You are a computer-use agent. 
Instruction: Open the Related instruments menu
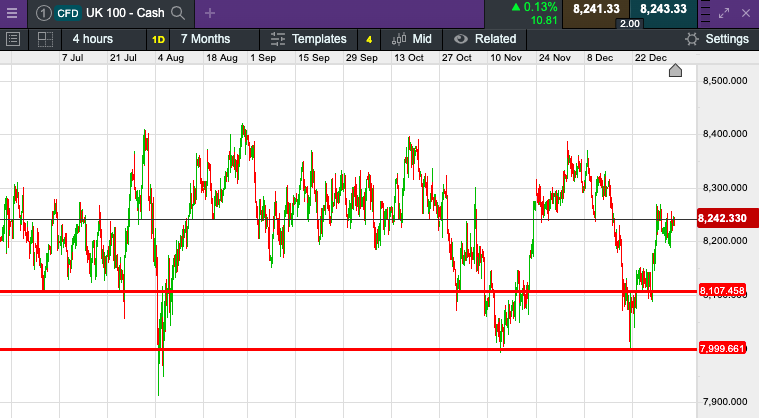(x=485, y=39)
